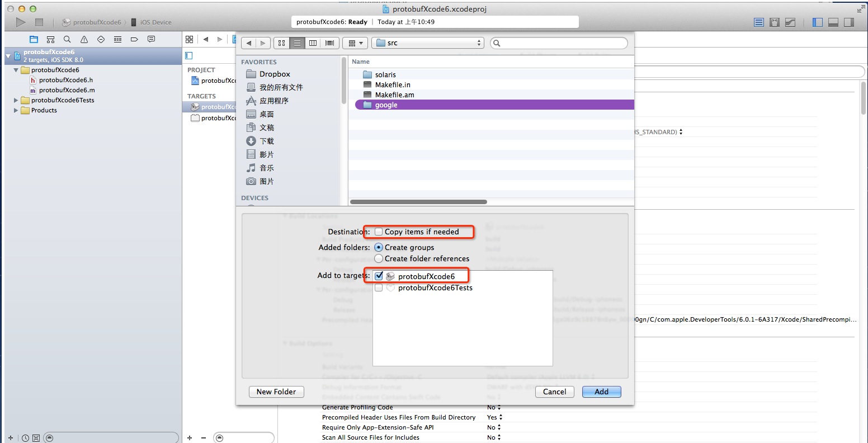Choose protobufXcode6 scheme in toolbar
Screen dimensions: 868x443
click(92, 22)
